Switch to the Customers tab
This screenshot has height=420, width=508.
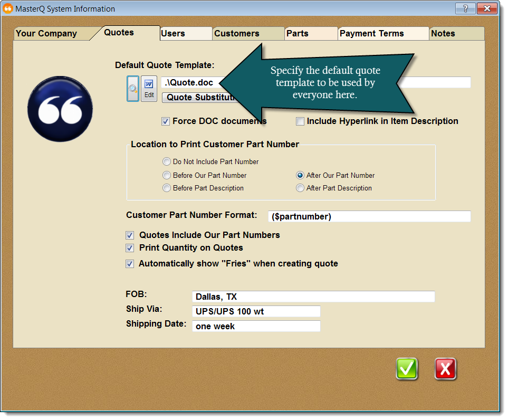click(237, 33)
